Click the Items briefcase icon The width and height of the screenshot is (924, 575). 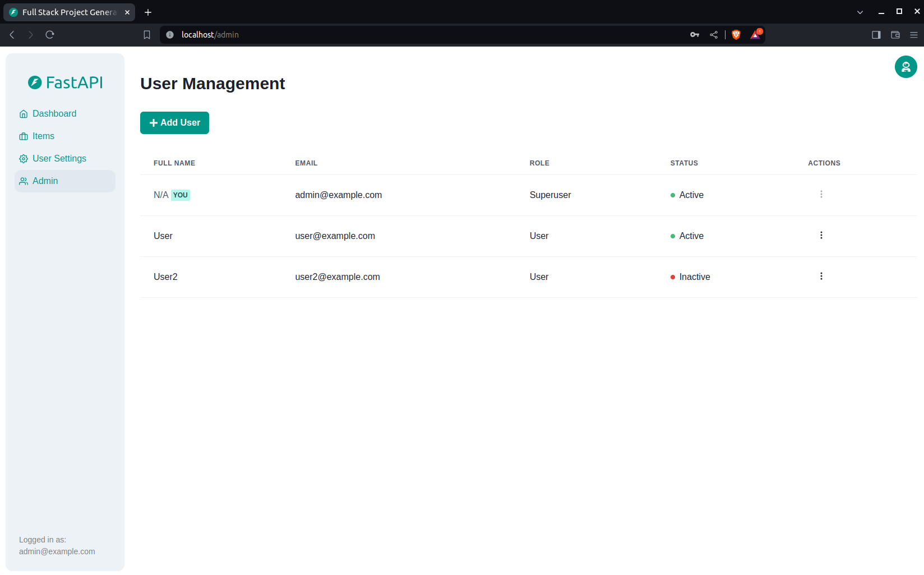tap(24, 136)
